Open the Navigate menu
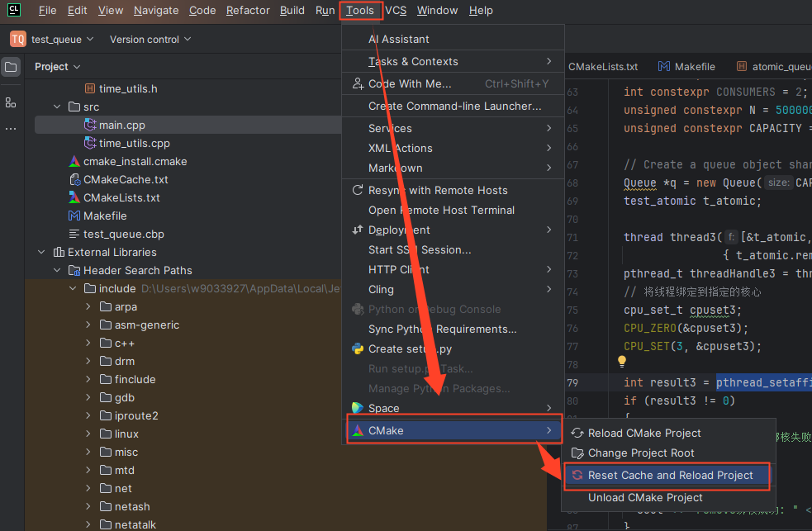This screenshot has height=531, width=812. pyautogui.click(x=156, y=11)
